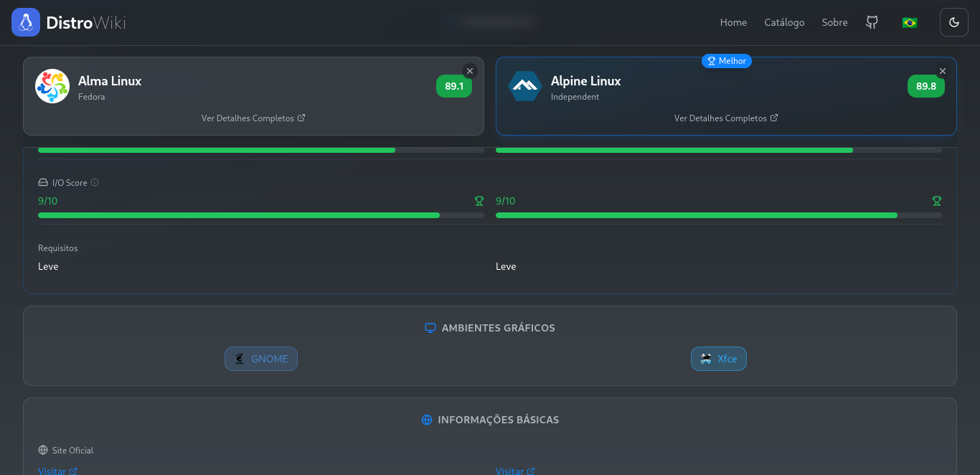Click the Alpine Linux logo
Screen dimensions: 980x475
524,86
